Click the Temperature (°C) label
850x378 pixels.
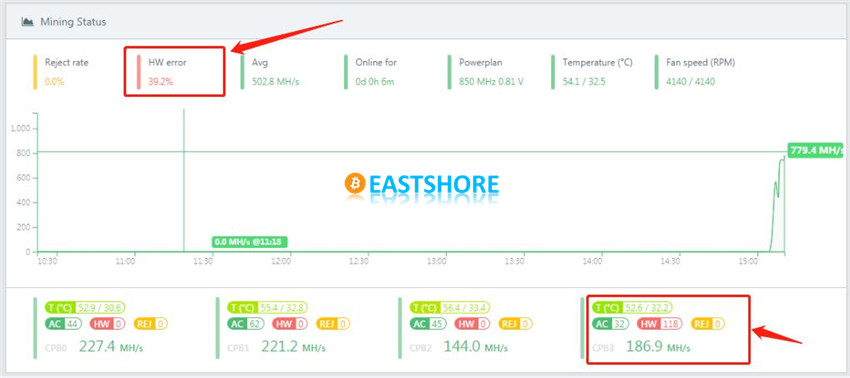click(597, 62)
